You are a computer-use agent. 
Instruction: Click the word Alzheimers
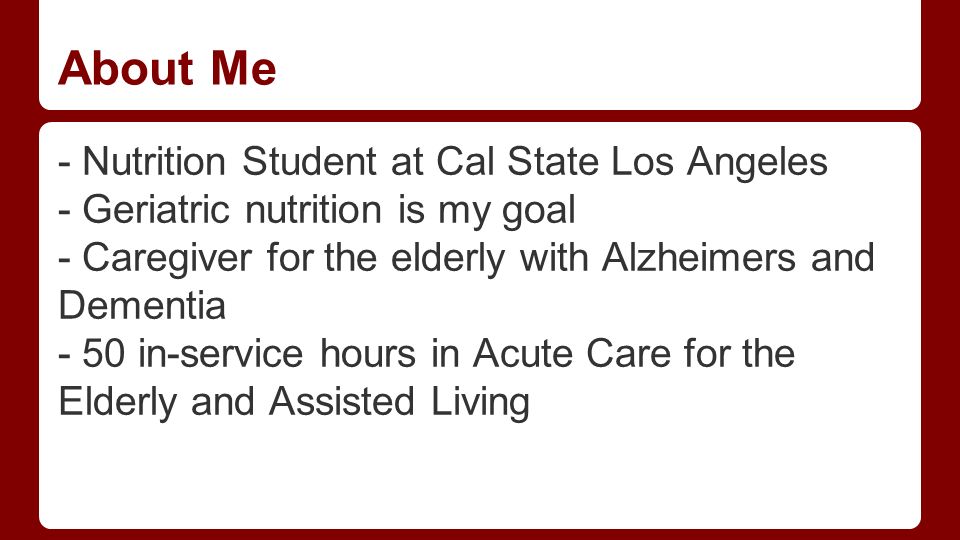(x=699, y=257)
